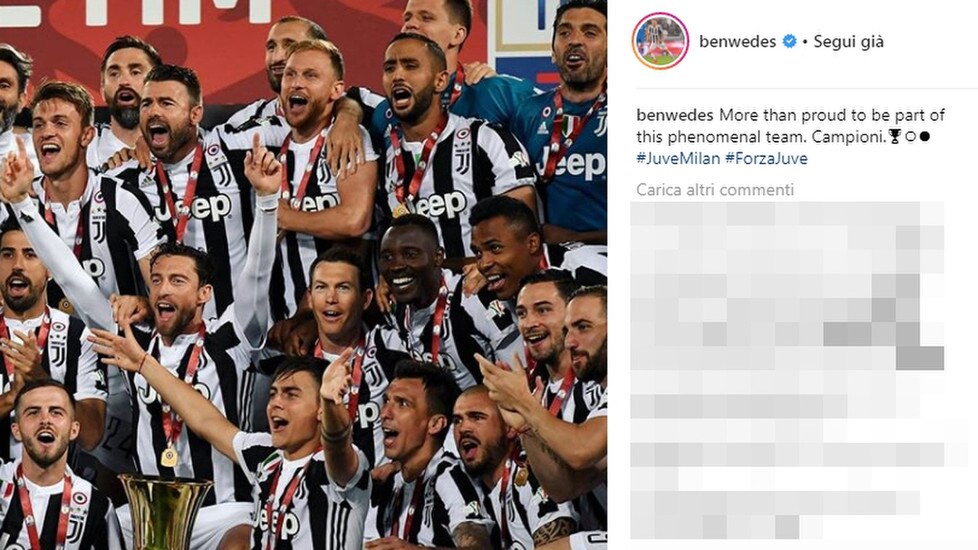Viewport: 978px width, 550px height.
Task: Click the trophy emoji in the caption
Action: (x=894, y=137)
